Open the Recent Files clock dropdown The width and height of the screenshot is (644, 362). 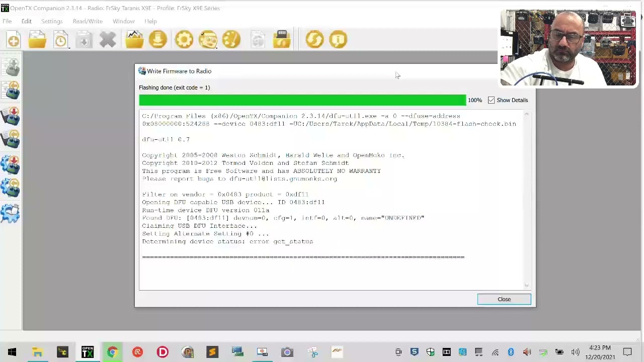(61, 40)
